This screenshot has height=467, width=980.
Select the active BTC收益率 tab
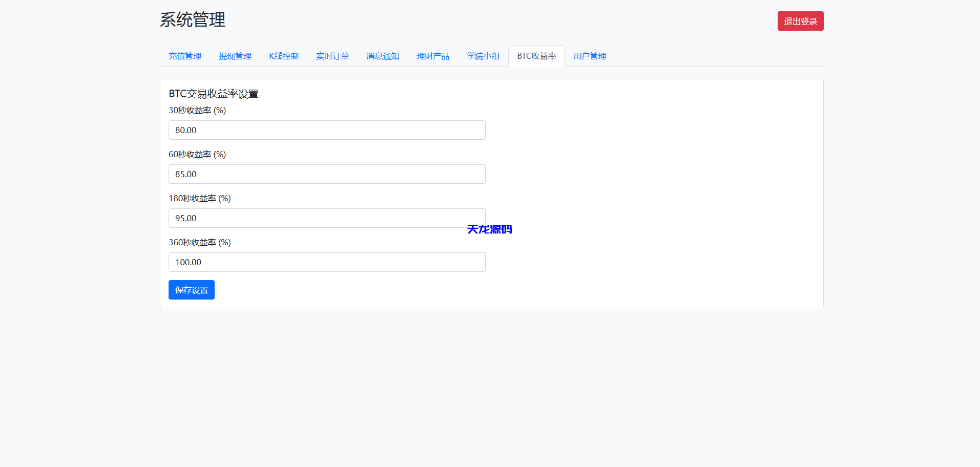[x=536, y=56]
